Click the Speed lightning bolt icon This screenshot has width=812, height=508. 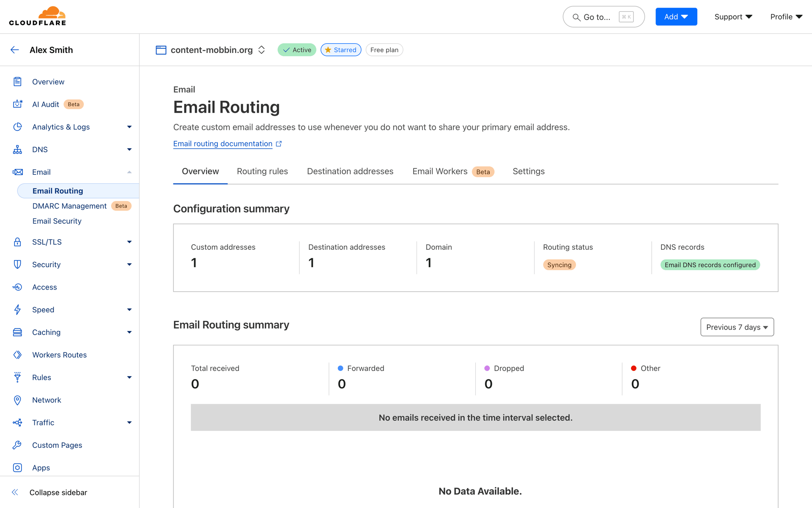click(x=17, y=309)
